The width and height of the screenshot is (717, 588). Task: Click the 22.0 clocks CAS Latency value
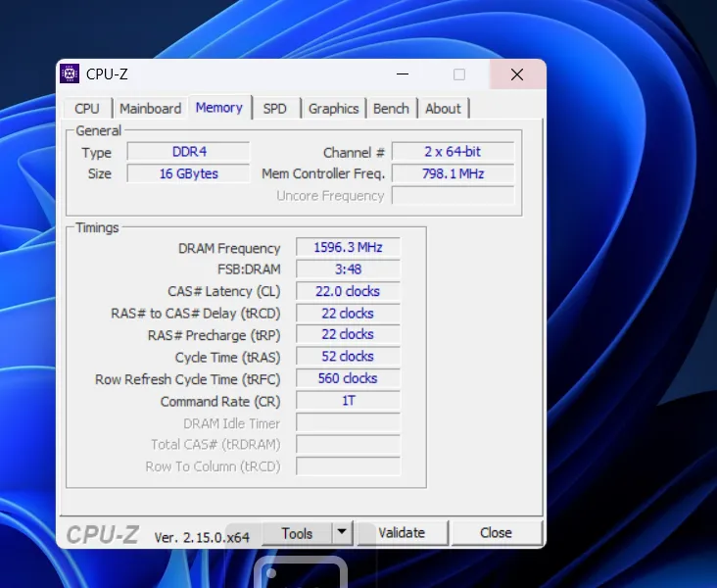(348, 291)
